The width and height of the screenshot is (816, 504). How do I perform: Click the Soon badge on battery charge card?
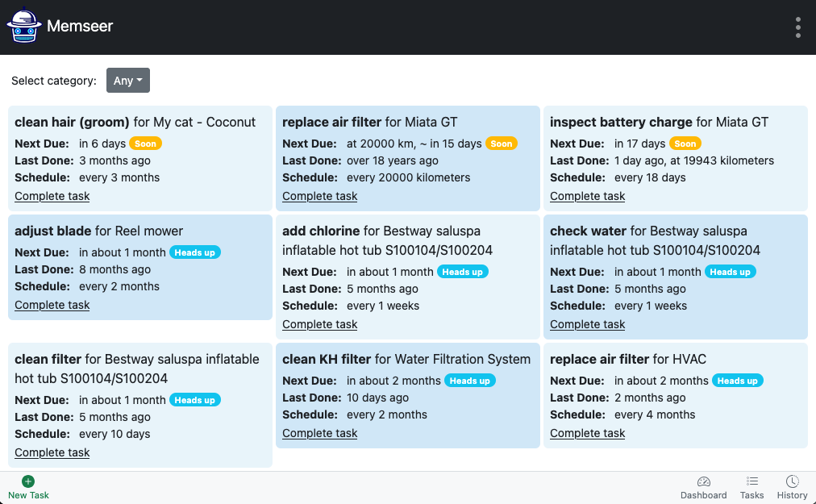tap(685, 144)
